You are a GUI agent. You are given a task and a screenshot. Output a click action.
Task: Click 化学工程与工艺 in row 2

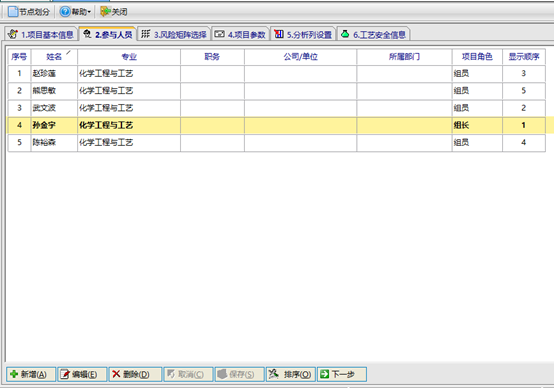pos(106,91)
